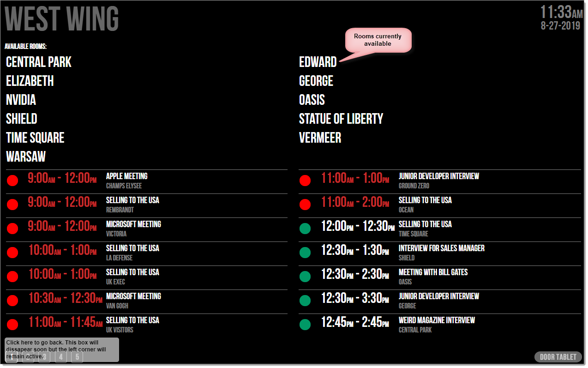Image resolution: width=588 pixels, height=368 pixels.
Task: Click the gray go back hint box
Action: [x=62, y=350]
